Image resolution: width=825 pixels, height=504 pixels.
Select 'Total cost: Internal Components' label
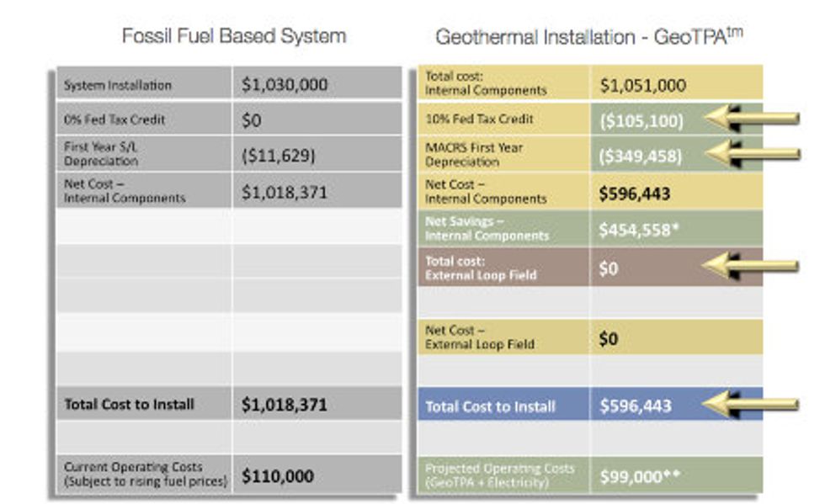[487, 83]
